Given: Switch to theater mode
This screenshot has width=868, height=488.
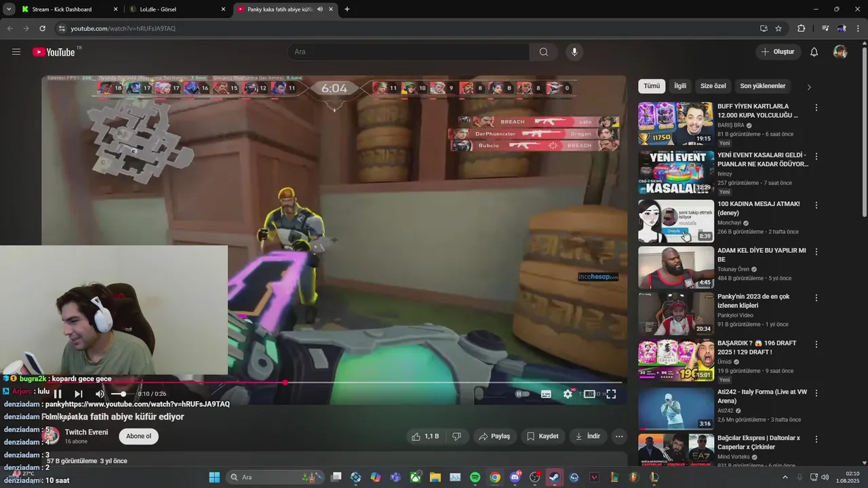Looking at the screenshot, I should tap(589, 394).
